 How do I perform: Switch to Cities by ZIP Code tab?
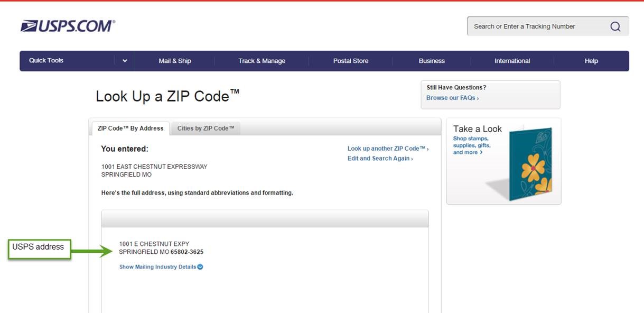(x=206, y=128)
